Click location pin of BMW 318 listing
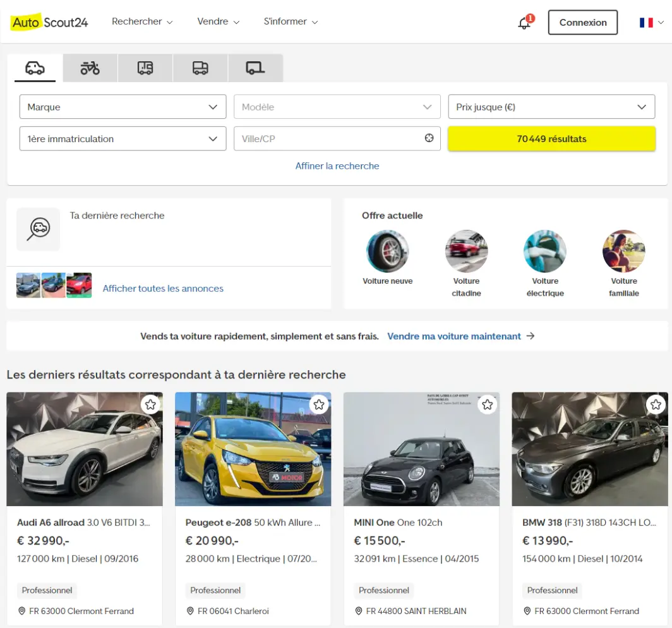This screenshot has height=628, width=672. [x=527, y=611]
